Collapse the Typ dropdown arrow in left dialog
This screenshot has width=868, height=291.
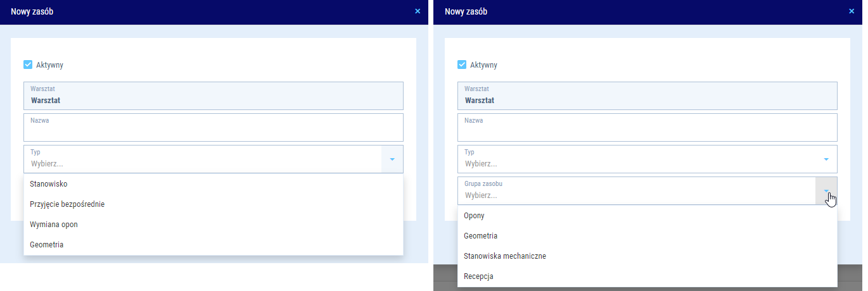coord(392,159)
